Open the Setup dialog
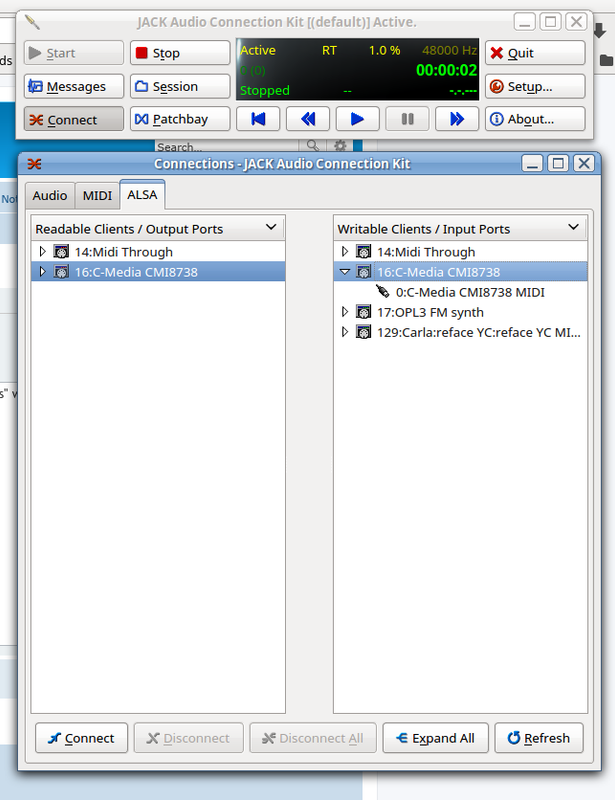Screen dimensions: 615x800 tap(534, 86)
